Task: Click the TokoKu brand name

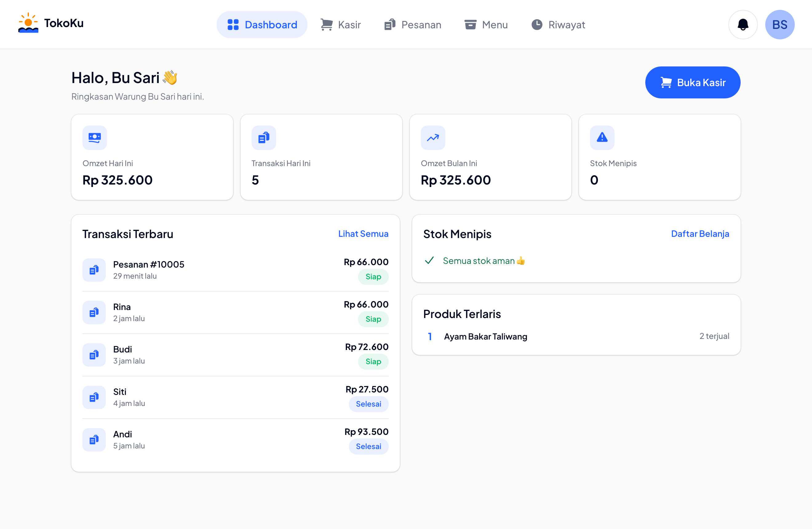Action: (x=64, y=23)
